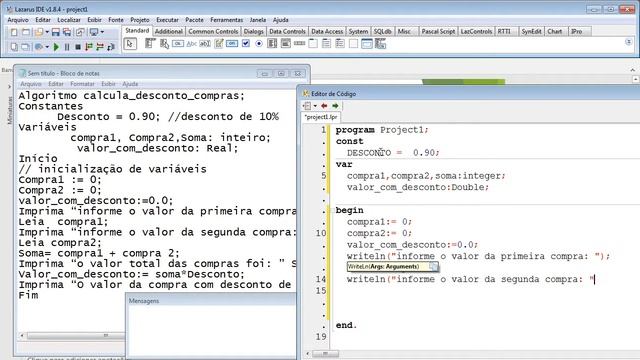Image resolution: width=640 pixels, height=360 pixels.
Task: Pick the TListBox component icon
Action: [x=272, y=43]
